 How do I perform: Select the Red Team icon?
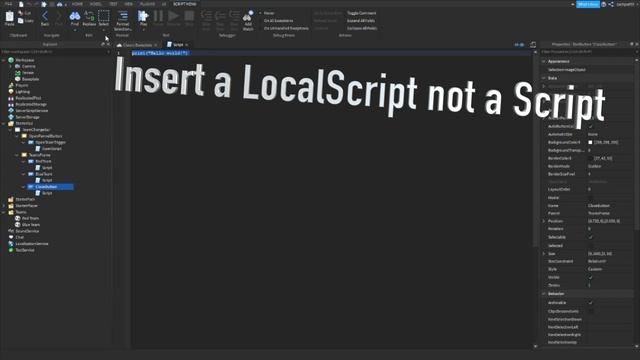(x=18, y=218)
